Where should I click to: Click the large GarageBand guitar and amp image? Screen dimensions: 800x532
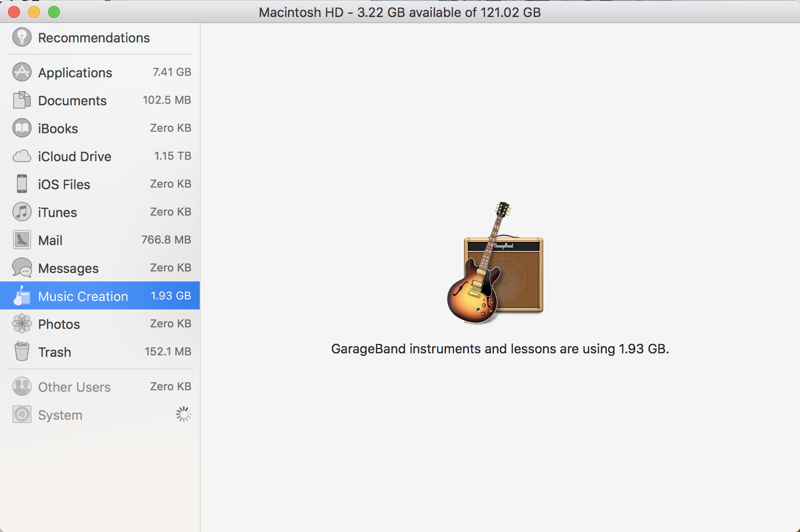coord(495,263)
